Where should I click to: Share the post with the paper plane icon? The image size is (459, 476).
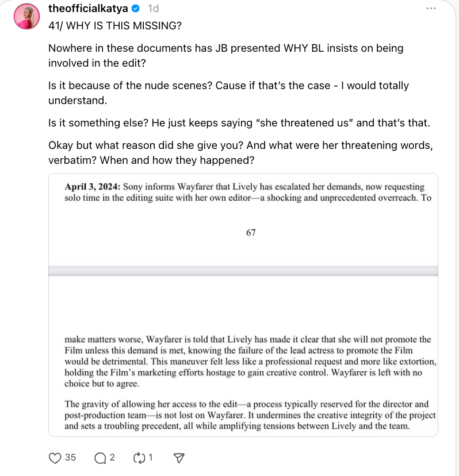click(179, 458)
